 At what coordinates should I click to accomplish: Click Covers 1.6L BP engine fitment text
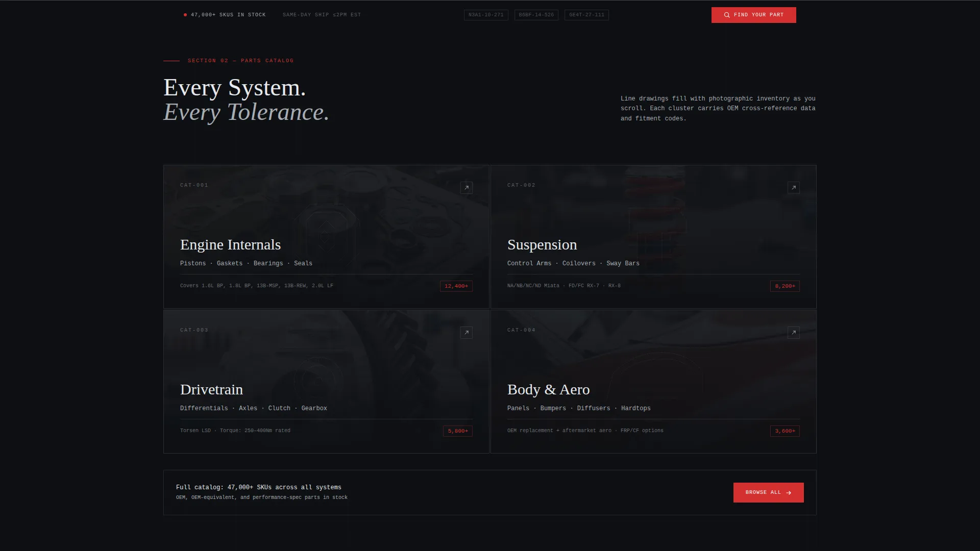pos(257,286)
